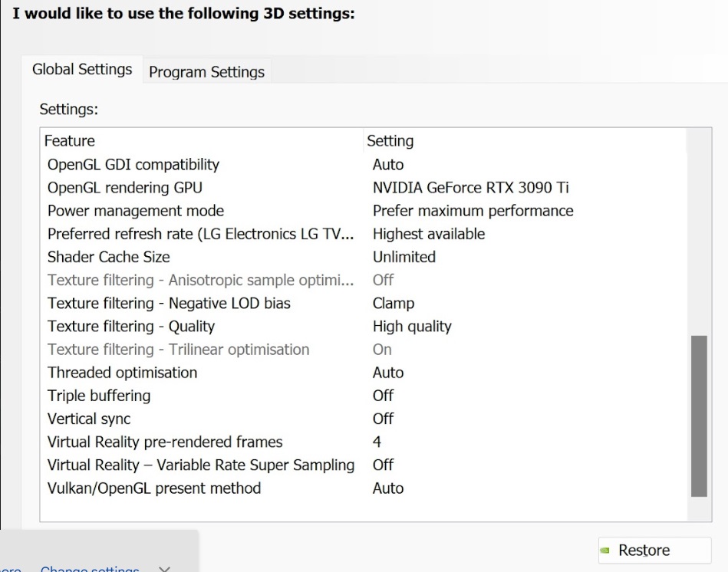Screen dimensions: 728x572
Task: Select the Texture filtering Quality feature
Action: pyautogui.click(x=131, y=327)
